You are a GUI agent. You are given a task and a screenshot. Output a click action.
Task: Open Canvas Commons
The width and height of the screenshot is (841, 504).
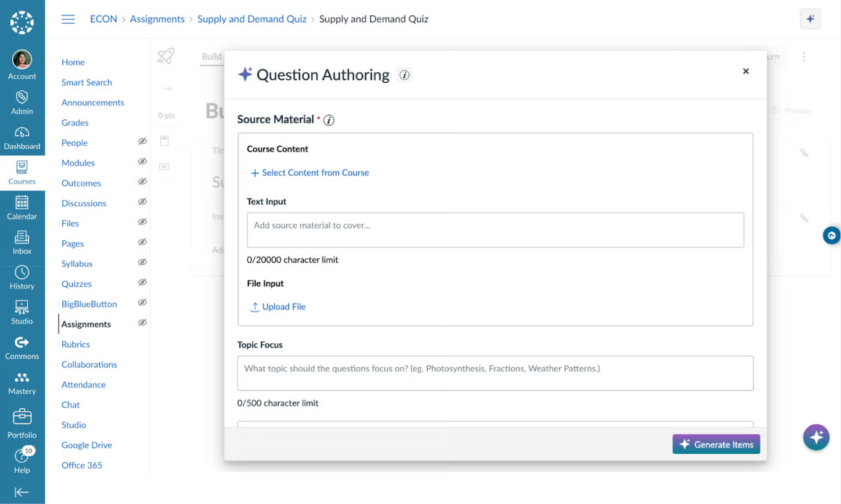click(x=22, y=348)
